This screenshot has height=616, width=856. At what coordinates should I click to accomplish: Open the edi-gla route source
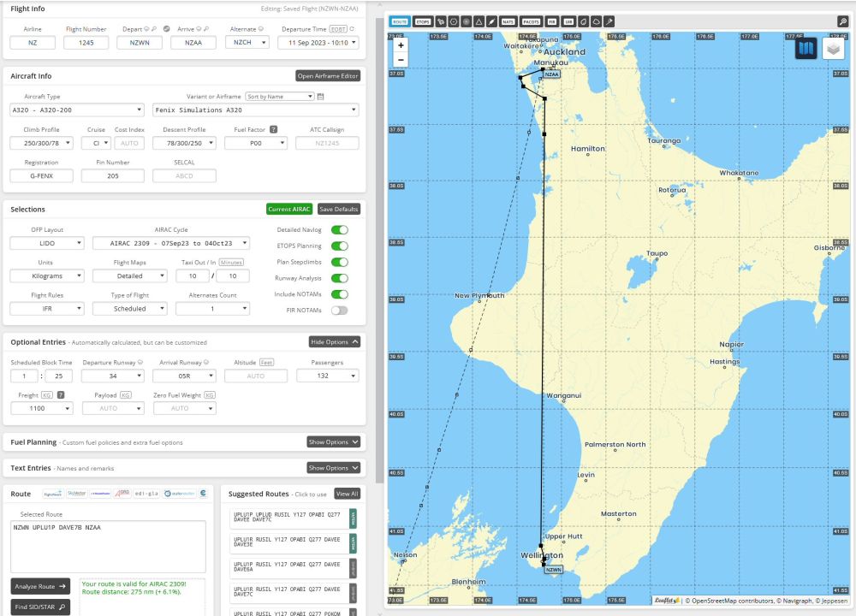point(146,494)
